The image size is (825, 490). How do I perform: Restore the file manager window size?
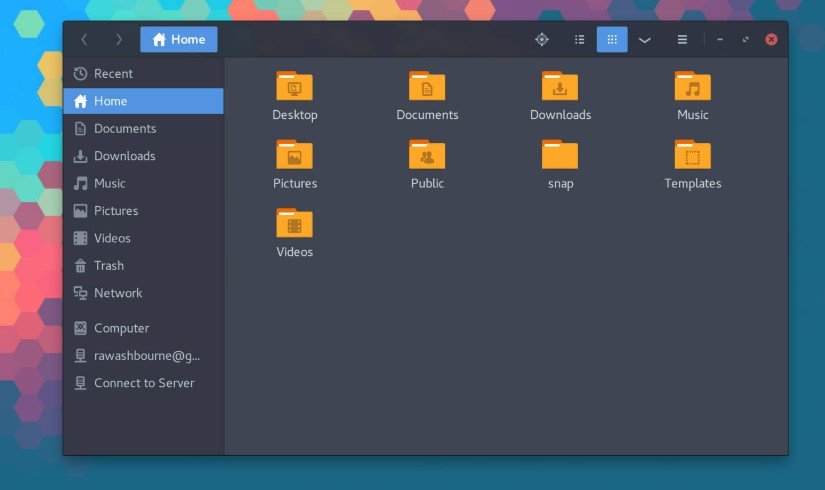click(746, 39)
